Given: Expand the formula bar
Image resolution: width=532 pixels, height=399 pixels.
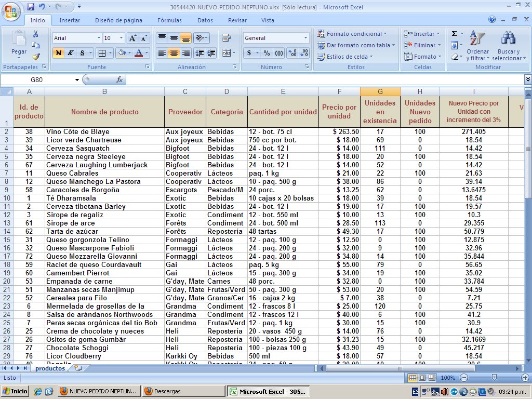Looking at the screenshot, I should click(x=528, y=79).
